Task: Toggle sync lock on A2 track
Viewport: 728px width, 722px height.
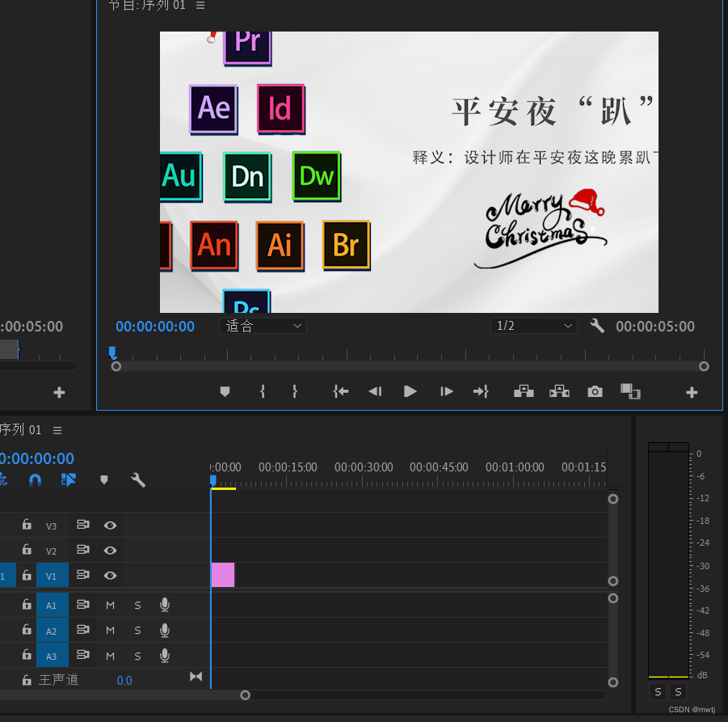Action: (83, 630)
